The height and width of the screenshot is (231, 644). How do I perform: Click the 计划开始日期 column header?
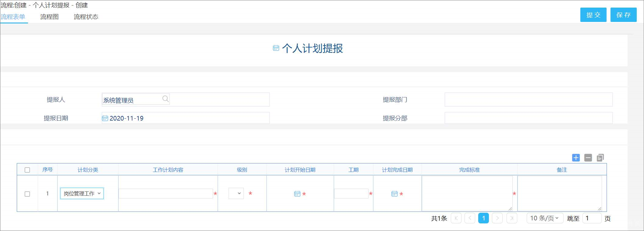300,170
